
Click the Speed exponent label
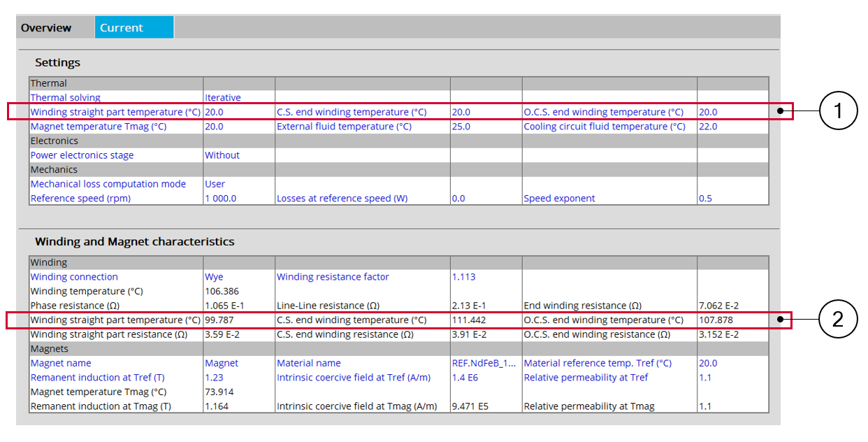click(x=559, y=199)
